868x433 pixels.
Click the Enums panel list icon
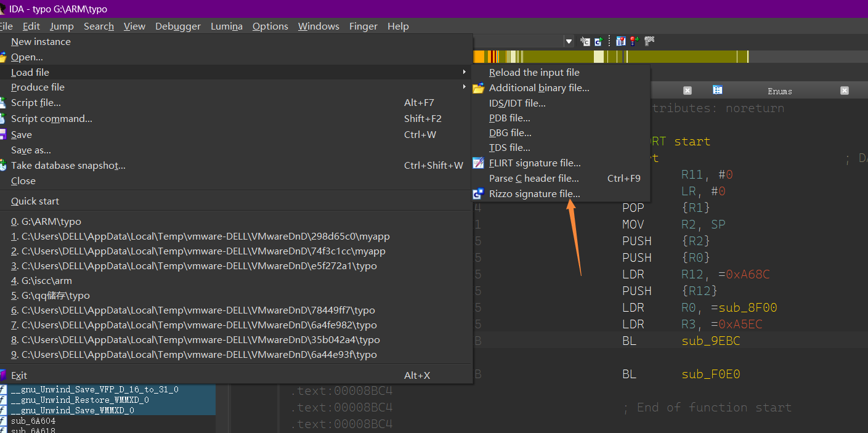(718, 91)
